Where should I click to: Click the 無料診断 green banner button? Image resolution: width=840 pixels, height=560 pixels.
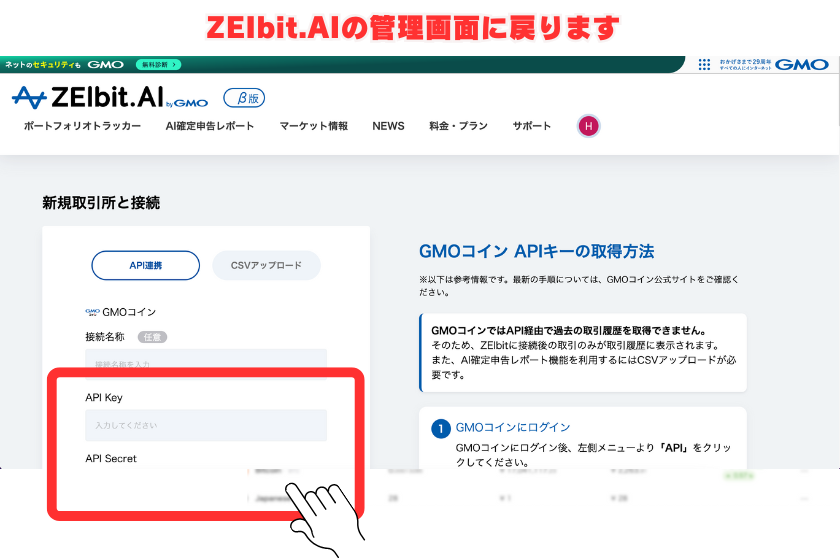[158, 64]
